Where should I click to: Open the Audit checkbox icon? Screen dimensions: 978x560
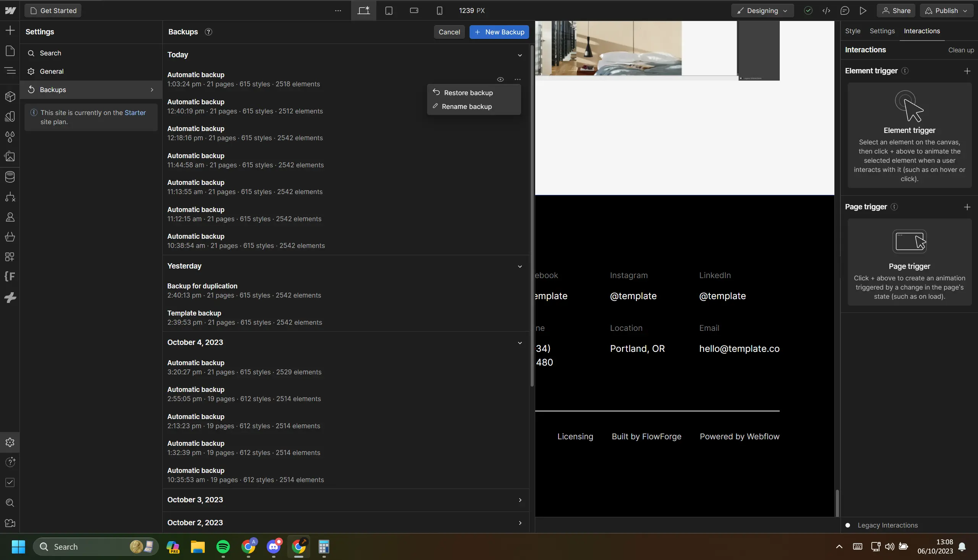point(10,482)
